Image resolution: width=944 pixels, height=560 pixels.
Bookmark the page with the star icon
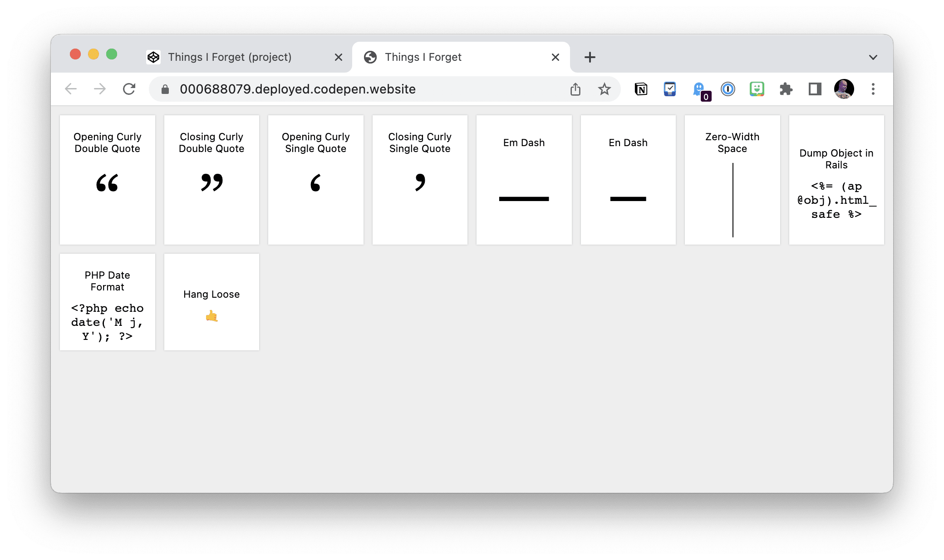point(605,89)
